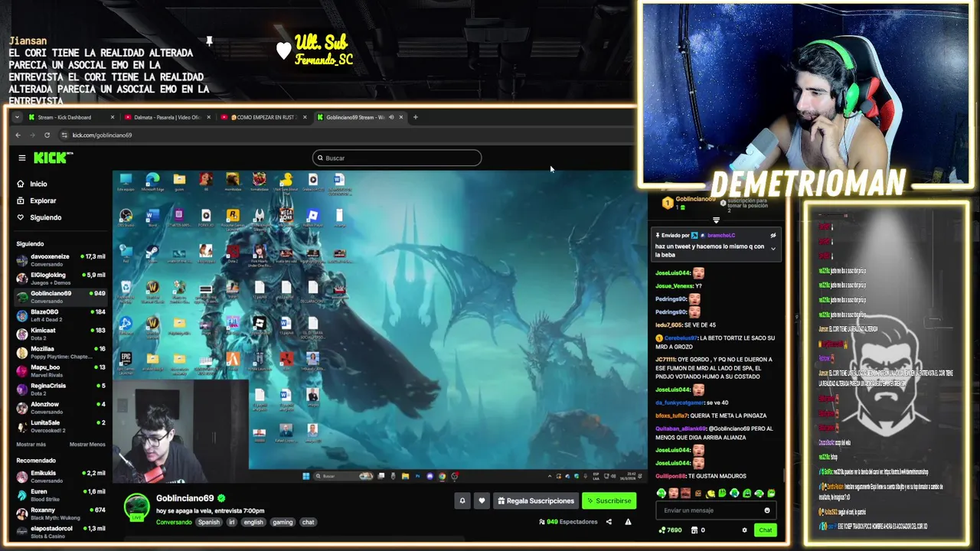Open davooxeneize channel in Siguiendo list
This screenshot has height=551, width=980.
point(60,260)
